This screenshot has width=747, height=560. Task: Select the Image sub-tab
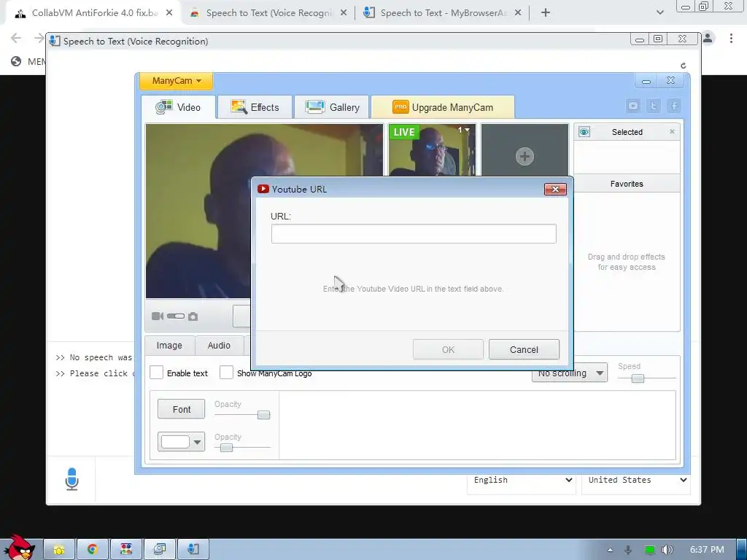[x=169, y=346]
